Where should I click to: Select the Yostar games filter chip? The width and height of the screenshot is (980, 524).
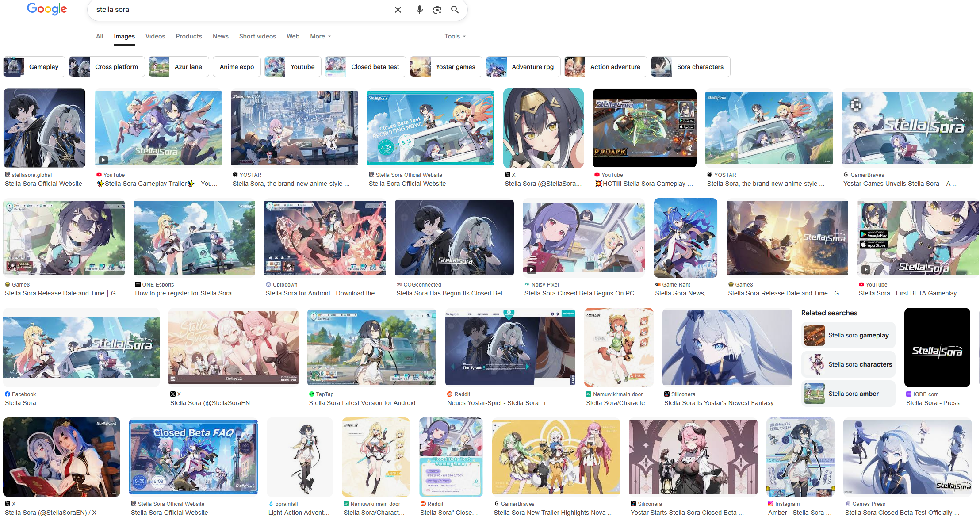click(x=446, y=67)
